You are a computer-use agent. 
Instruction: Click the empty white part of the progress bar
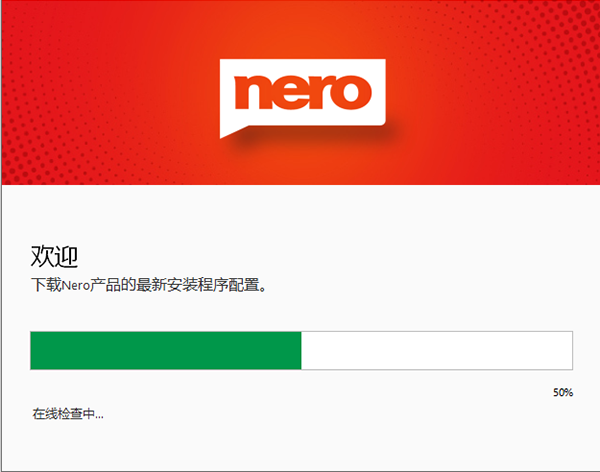(x=436, y=350)
